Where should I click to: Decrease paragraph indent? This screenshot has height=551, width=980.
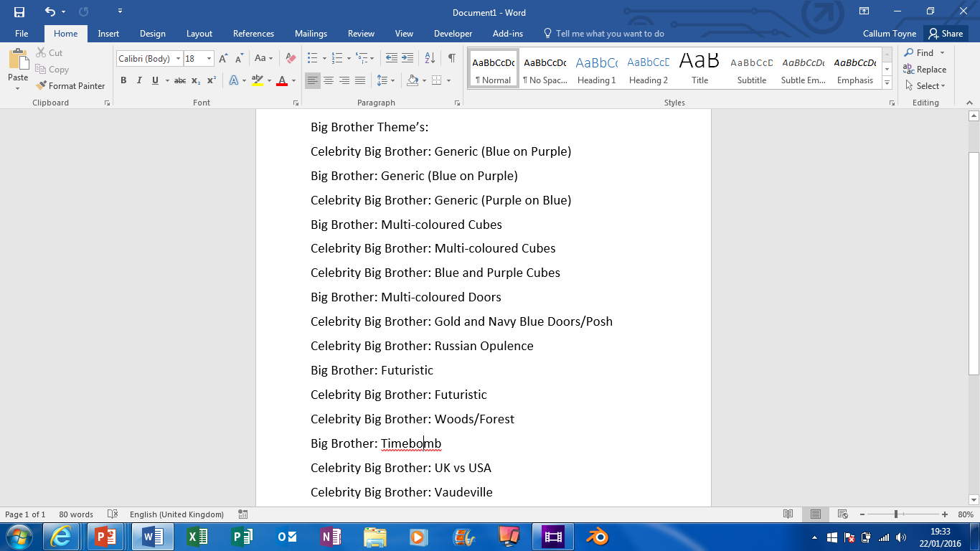coord(392,59)
